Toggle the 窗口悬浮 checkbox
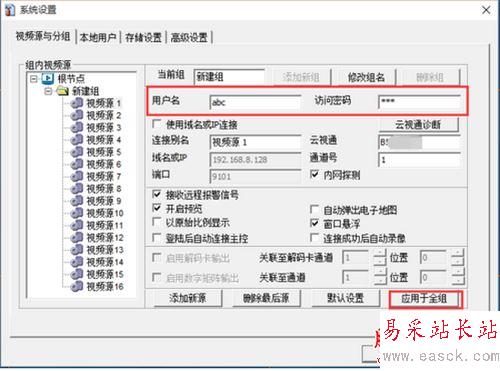500x371 pixels. pyautogui.click(x=314, y=223)
